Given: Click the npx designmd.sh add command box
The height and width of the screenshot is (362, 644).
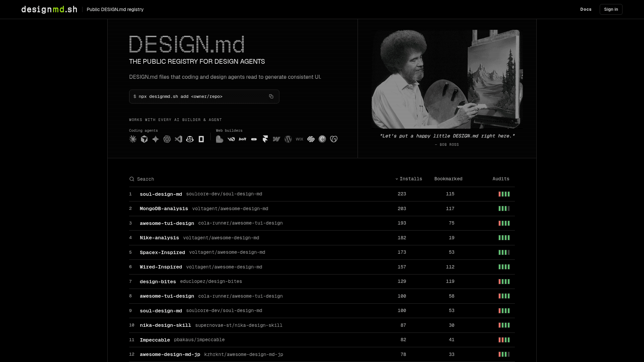Looking at the screenshot, I should pyautogui.click(x=204, y=97).
